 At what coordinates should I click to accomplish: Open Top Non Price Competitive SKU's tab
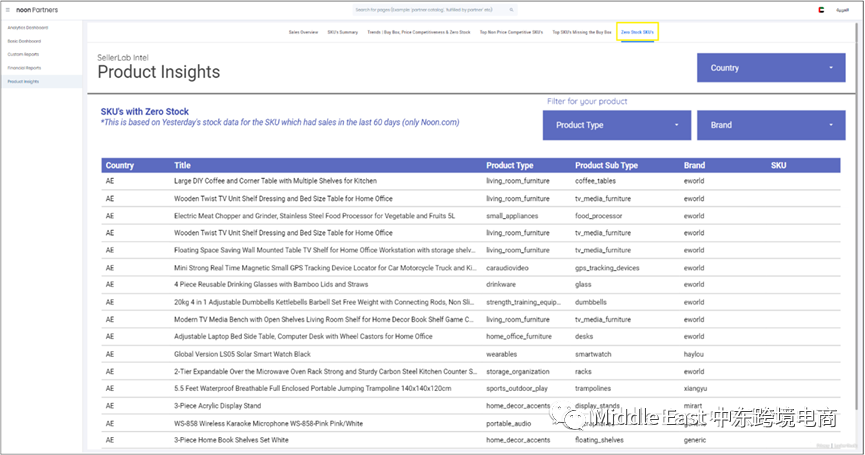[511, 32]
